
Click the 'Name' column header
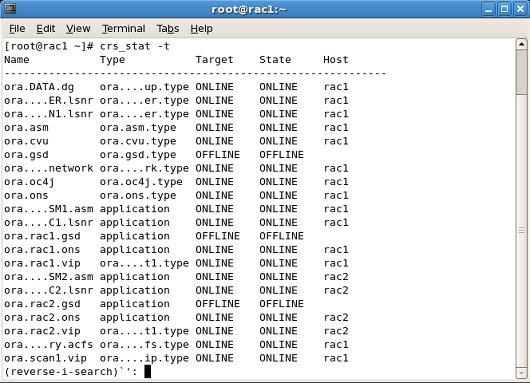click(x=17, y=59)
